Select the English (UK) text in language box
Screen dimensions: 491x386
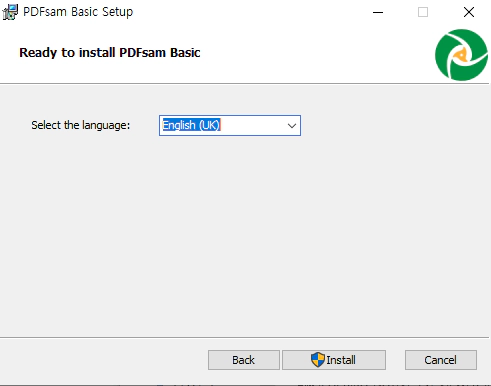(191, 125)
